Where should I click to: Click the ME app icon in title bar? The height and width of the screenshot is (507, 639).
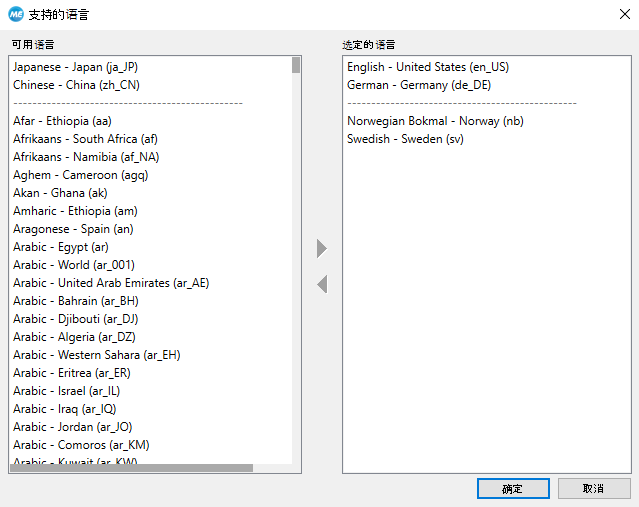coord(15,14)
